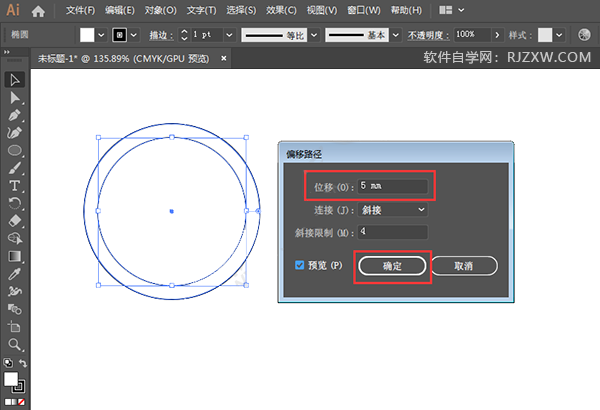Click the Home icon
Screen dimensions: 600x410
(38, 11)
